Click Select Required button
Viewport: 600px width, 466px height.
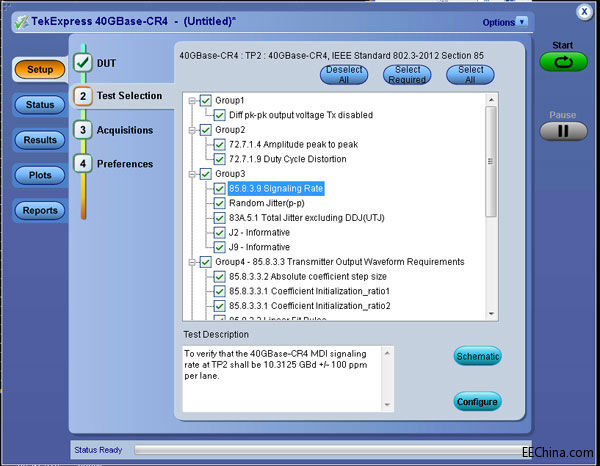point(407,75)
